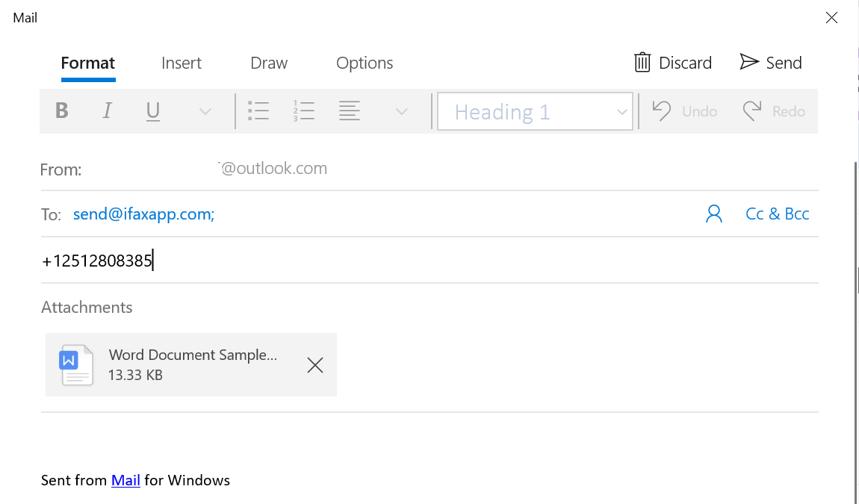859x504 pixels.
Task: Select the Italic formatting icon
Action: point(107,111)
